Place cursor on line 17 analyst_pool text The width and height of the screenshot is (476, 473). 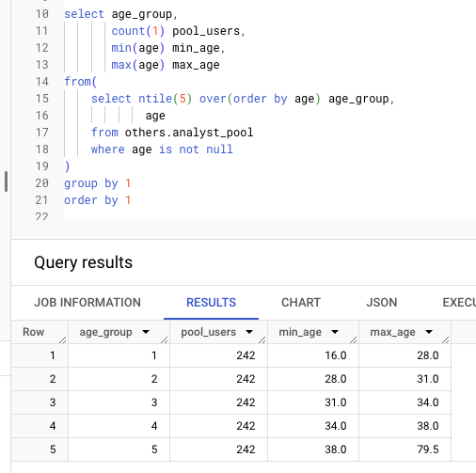(x=213, y=133)
